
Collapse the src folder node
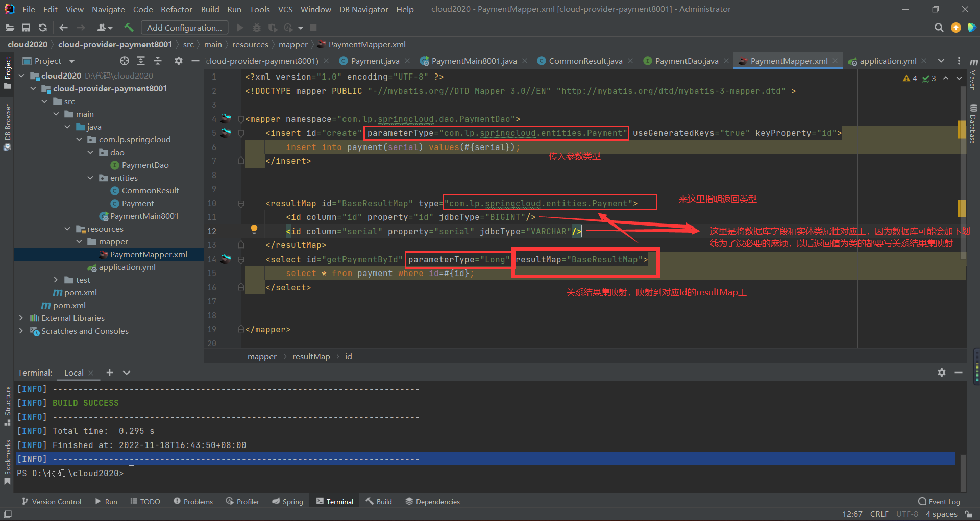pos(45,101)
